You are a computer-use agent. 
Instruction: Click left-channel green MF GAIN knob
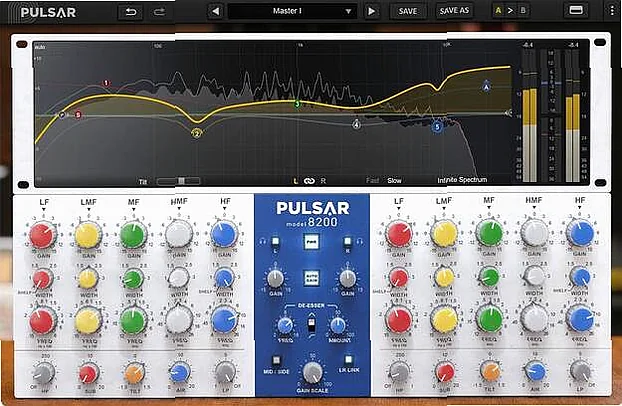pyautogui.click(x=132, y=235)
